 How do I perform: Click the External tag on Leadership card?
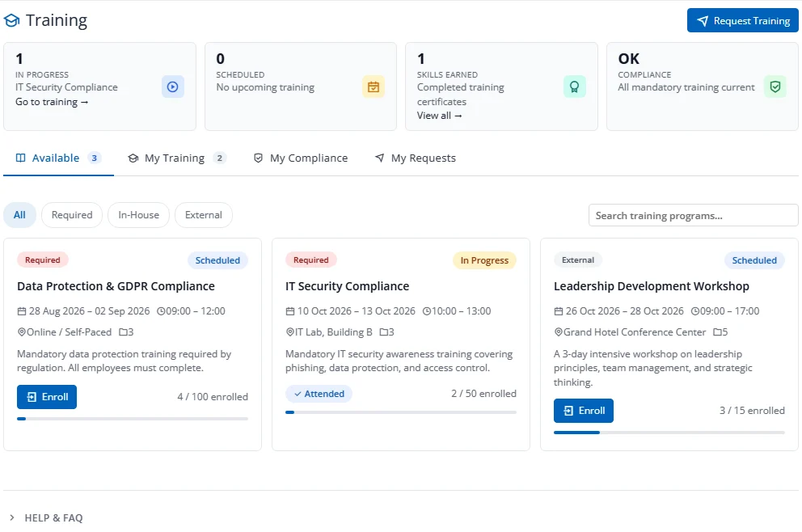[578, 260]
